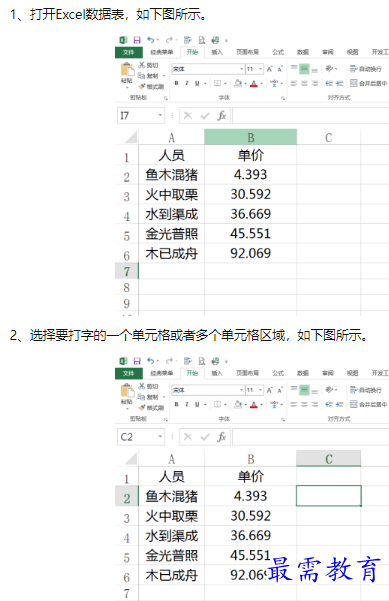389x601 pixels.
Task: Open name box I7 dropdown arrow
Action: tap(160, 115)
